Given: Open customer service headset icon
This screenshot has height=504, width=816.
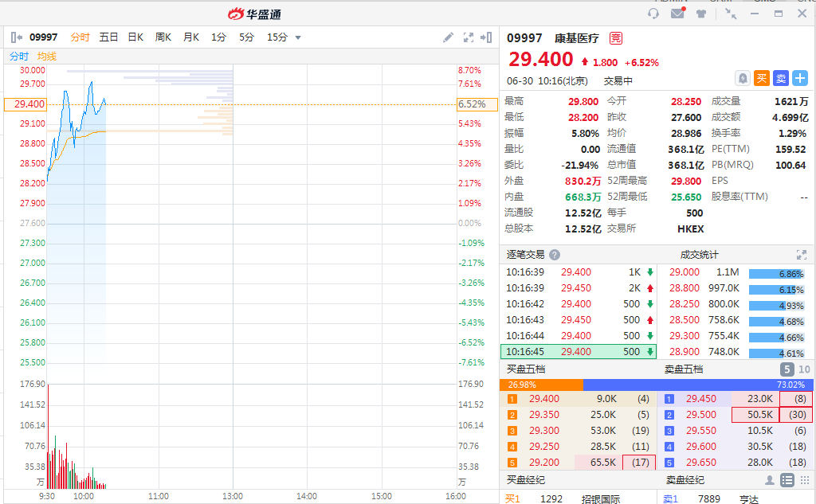Looking at the screenshot, I should 653,14.
